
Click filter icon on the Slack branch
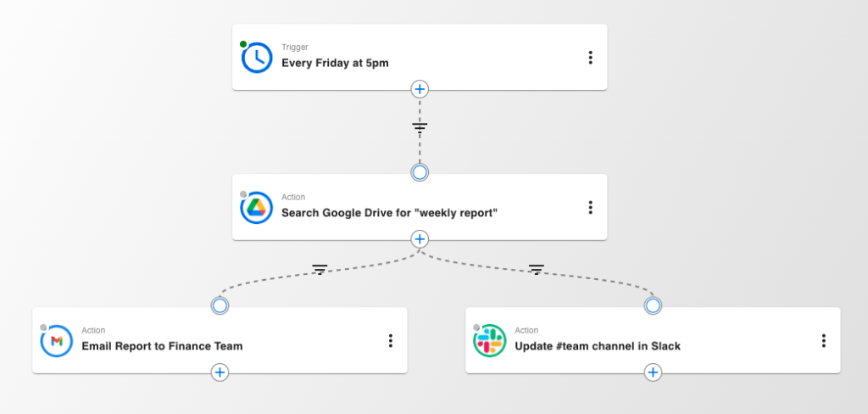click(x=536, y=269)
